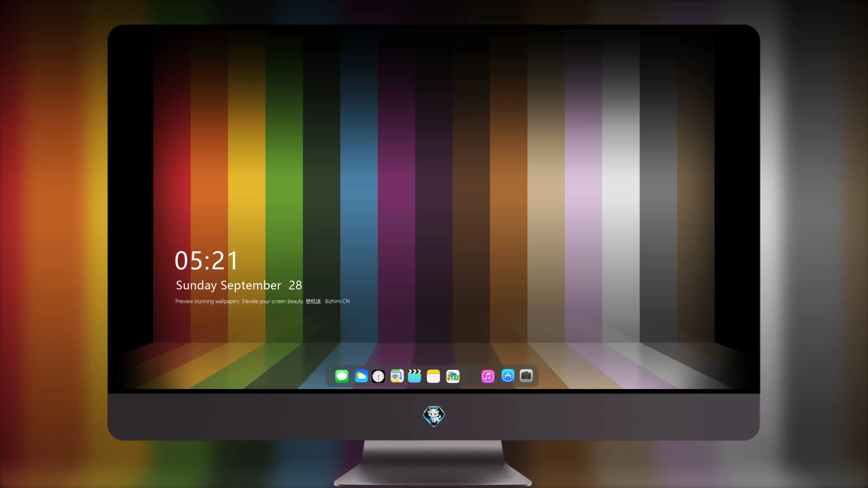Viewport: 868px width, 488px height.
Task: Click the Sunday September 28 date text
Action: (238, 285)
